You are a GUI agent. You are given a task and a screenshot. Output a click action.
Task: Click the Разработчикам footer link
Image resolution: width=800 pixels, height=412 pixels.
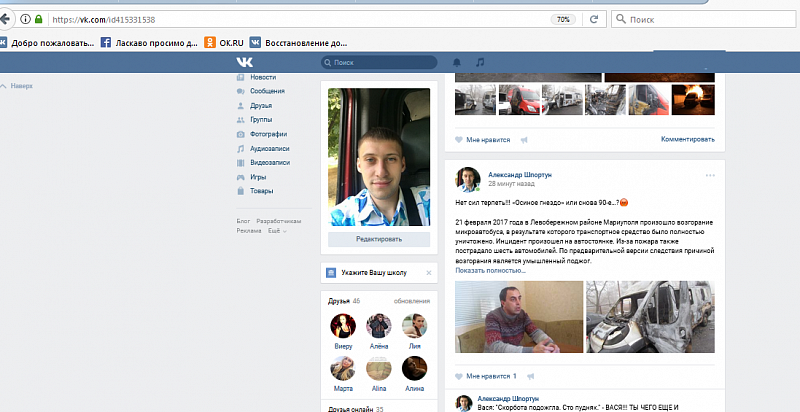279,221
